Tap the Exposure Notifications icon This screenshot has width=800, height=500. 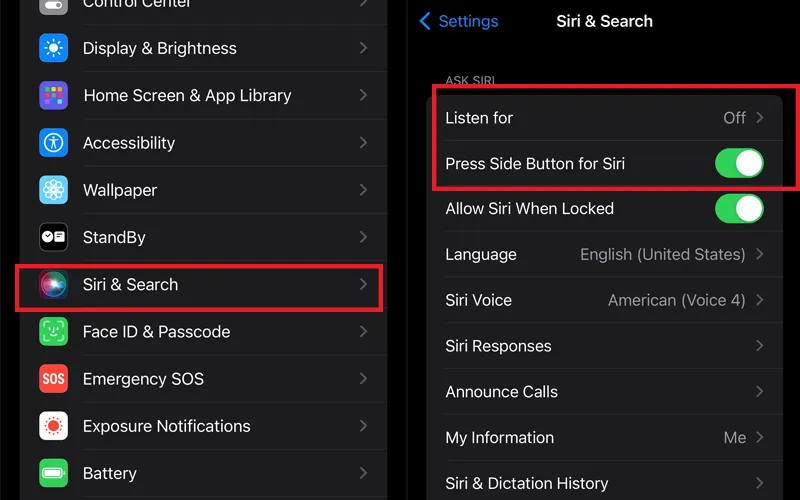tap(54, 426)
